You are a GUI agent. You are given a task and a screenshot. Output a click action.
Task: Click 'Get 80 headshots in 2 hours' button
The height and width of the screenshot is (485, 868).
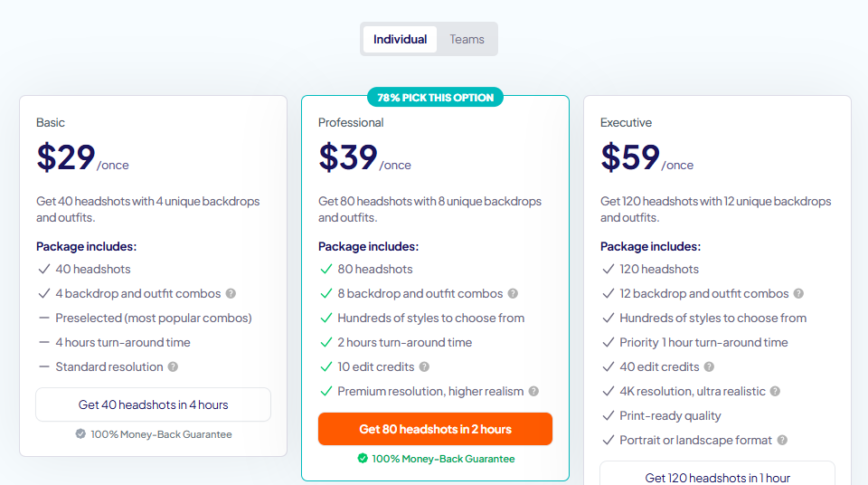coord(435,429)
